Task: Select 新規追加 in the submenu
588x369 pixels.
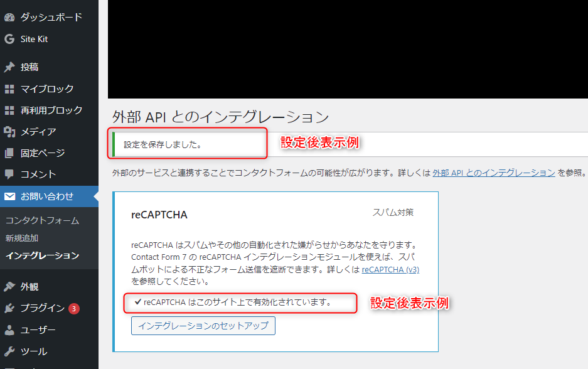Action: 22,238
